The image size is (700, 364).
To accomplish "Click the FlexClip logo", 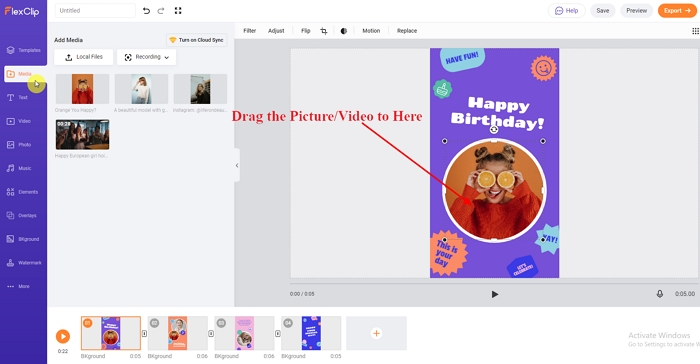I will tap(22, 12).
